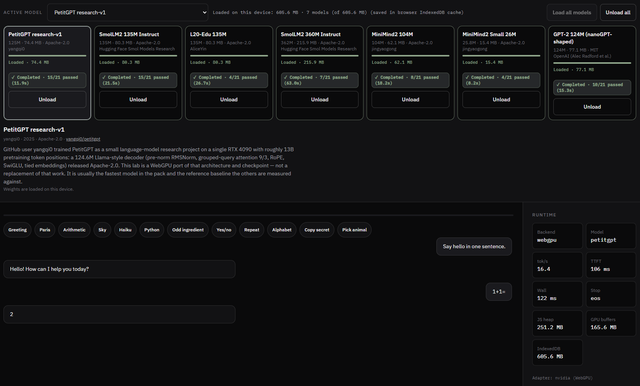Unload the SmolLM2 135M Instruct model

138,100
